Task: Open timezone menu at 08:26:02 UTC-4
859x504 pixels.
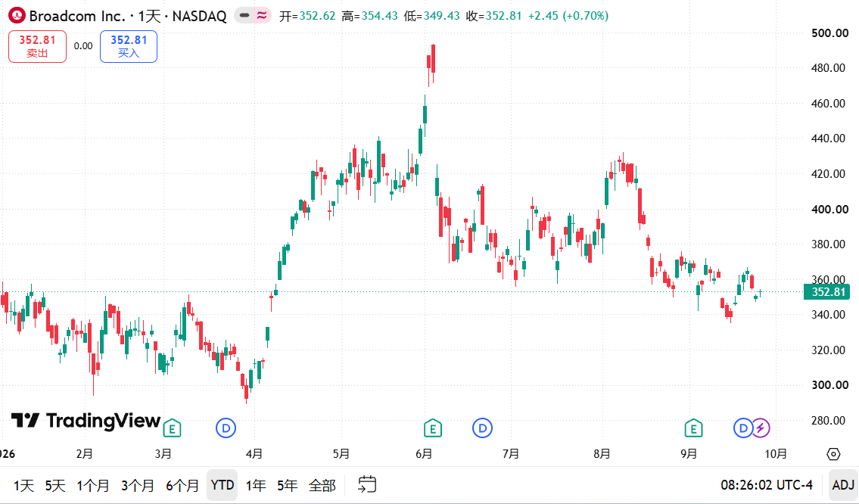Action: [767, 485]
